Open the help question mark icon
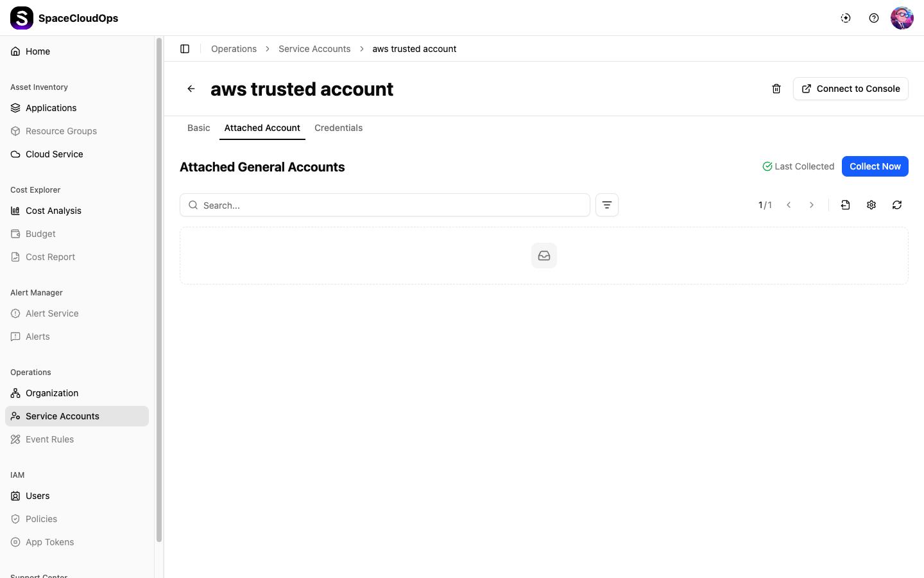 click(x=874, y=18)
